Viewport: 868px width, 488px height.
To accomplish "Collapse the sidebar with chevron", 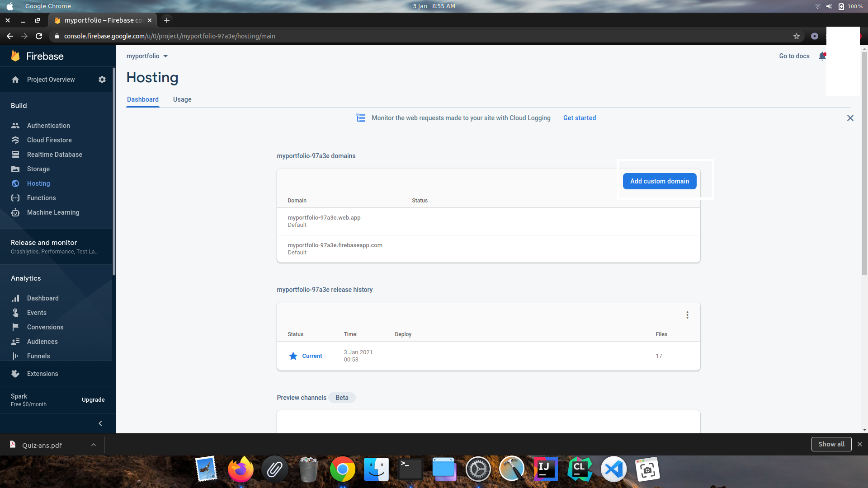I will [100, 423].
